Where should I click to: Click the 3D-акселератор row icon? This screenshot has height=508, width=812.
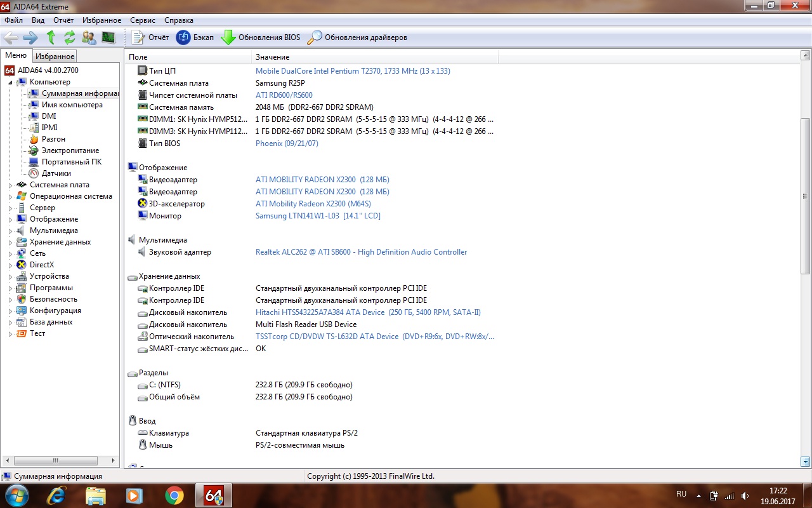143,204
